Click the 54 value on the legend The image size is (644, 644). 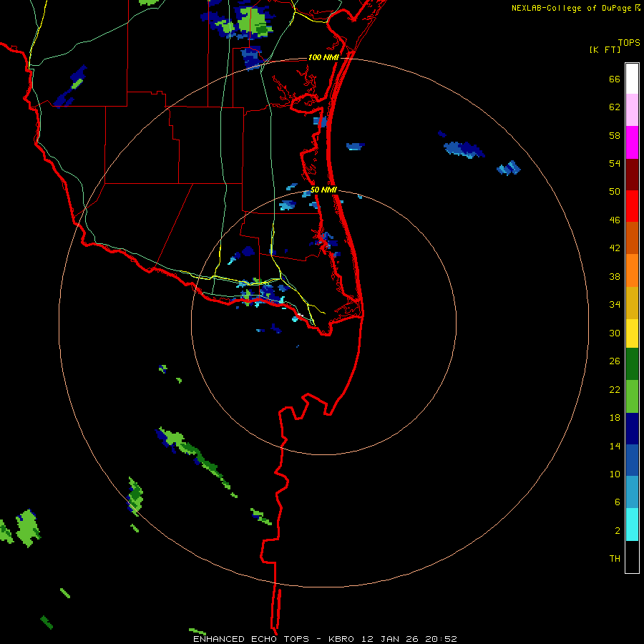point(615,163)
